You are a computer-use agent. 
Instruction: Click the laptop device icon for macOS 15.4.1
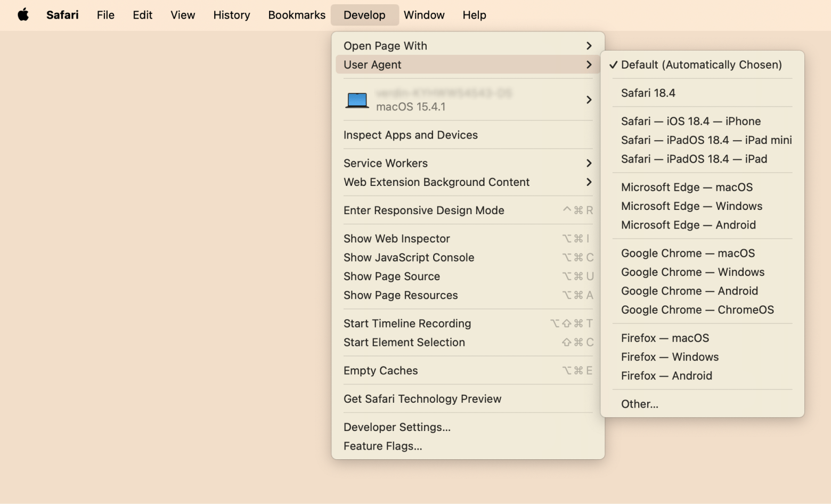[x=356, y=100]
